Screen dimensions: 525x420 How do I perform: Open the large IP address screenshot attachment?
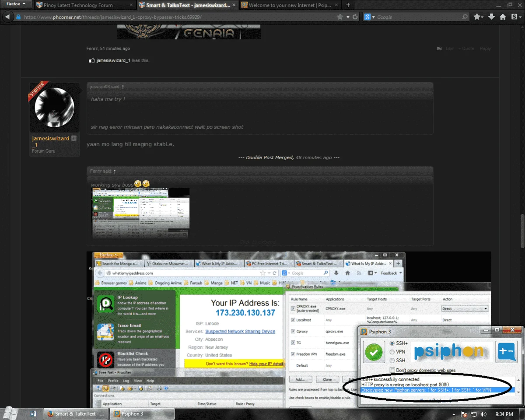[x=289, y=329]
